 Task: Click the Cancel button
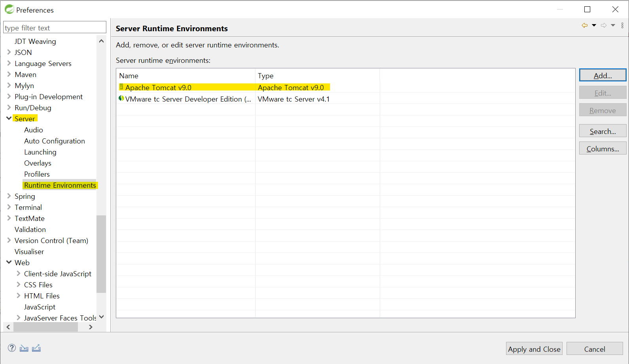595,349
